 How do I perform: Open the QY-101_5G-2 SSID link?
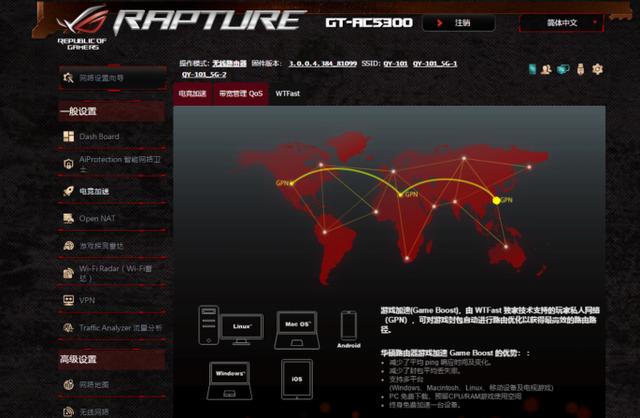(204, 75)
